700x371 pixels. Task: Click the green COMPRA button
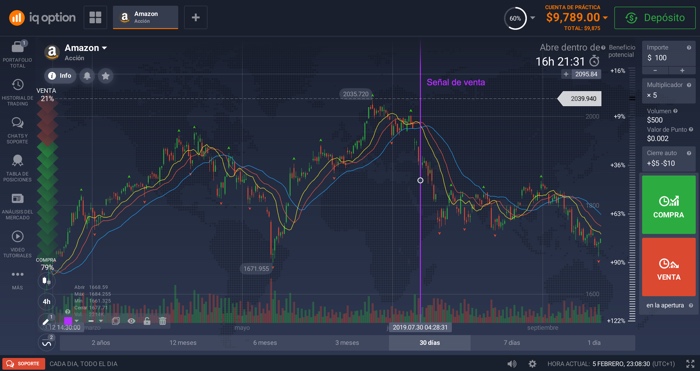(668, 204)
